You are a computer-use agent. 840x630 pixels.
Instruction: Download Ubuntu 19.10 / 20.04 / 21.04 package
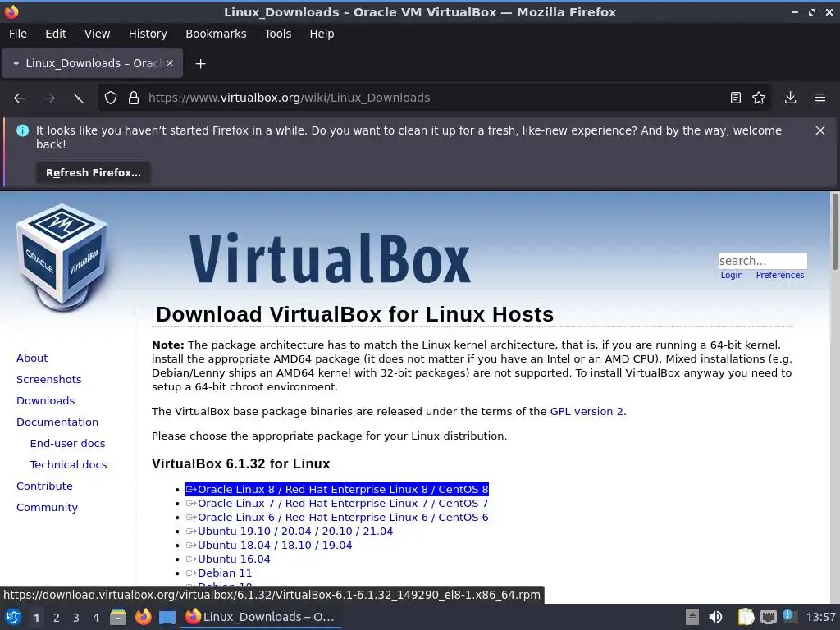[290, 532]
